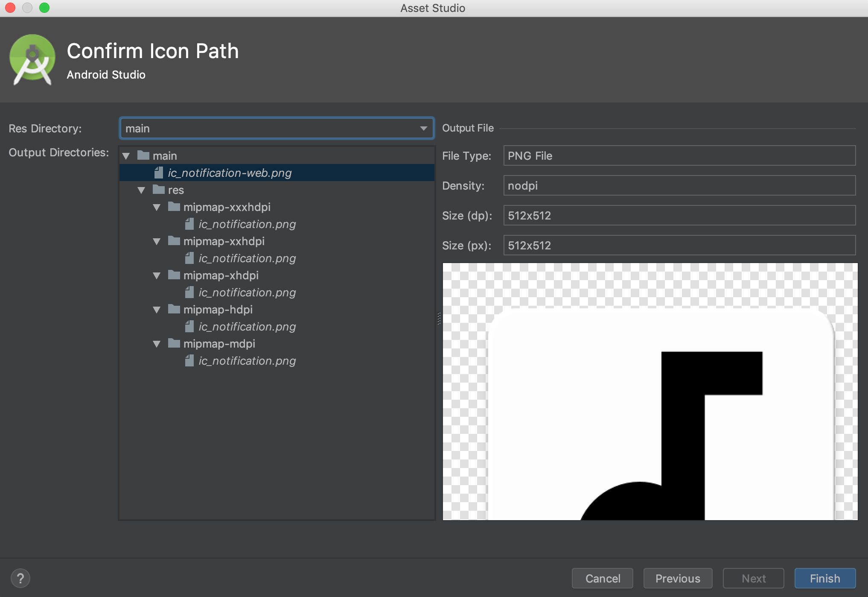The image size is (868, 597).
Task: Click the mipmap-xxxhdpi folder icon
Action: click(x=174, y=207)
